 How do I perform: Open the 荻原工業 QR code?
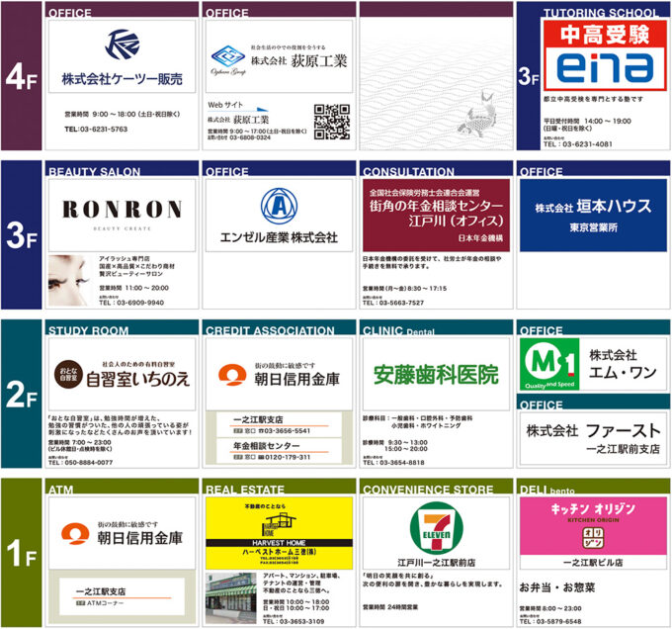click(x=332, y=122)
